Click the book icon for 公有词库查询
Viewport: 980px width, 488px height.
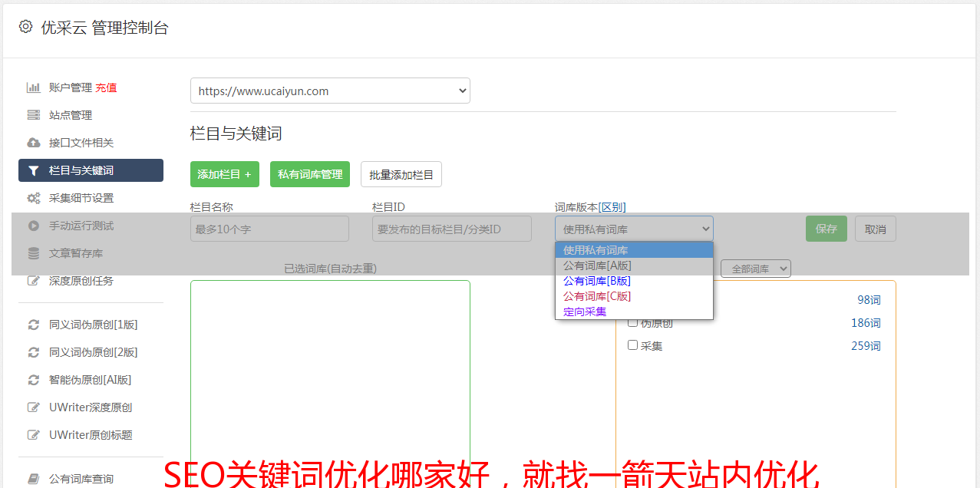point(34,479)
